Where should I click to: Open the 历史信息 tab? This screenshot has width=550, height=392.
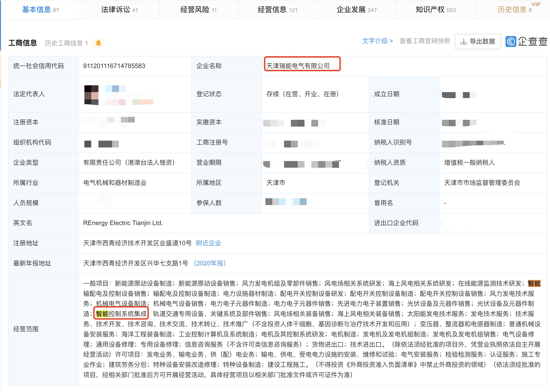(512, 10)
